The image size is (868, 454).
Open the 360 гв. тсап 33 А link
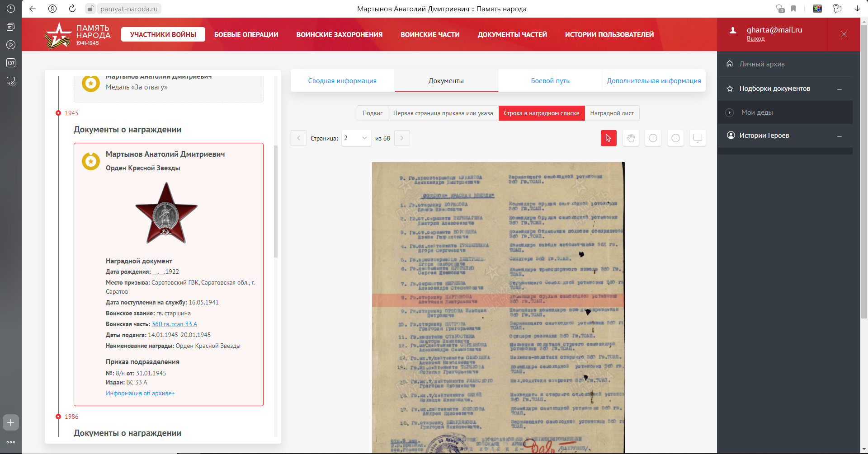click(x=174, y=324)
